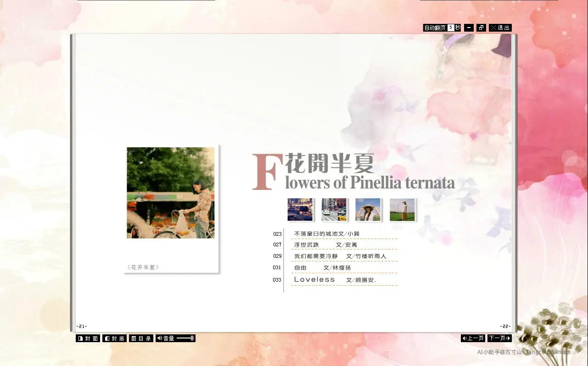
Task: Click the auto-flip seconds field
Action: 451,28
